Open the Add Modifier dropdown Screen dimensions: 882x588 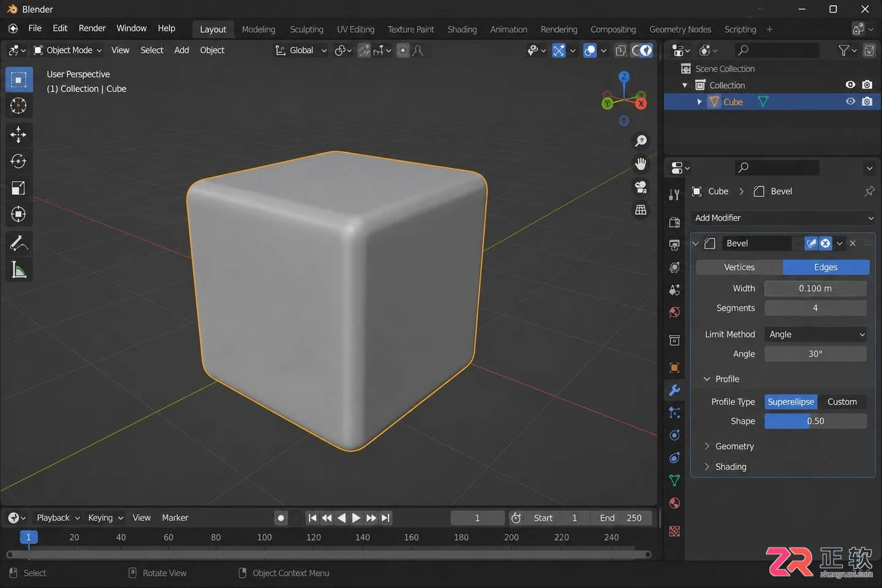click(783, 218)
